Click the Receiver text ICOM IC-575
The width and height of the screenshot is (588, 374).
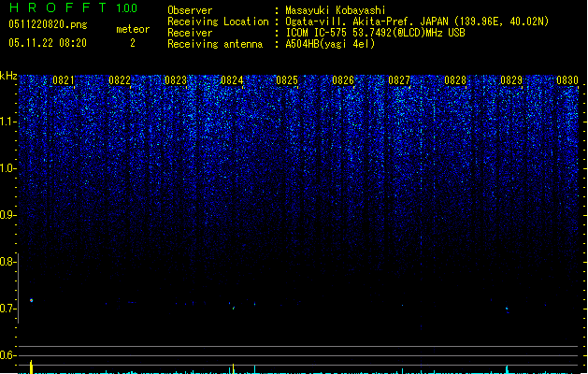pos(317,33)
